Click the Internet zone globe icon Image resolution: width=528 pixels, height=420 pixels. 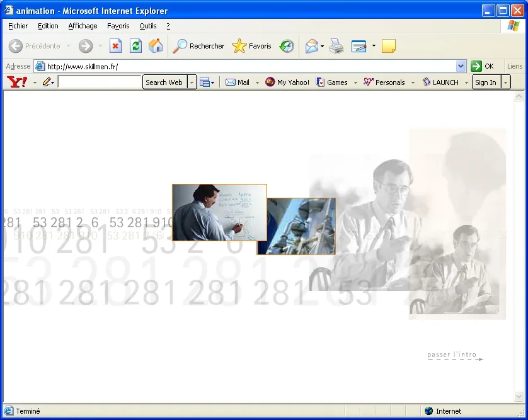[x=428, y=411]
